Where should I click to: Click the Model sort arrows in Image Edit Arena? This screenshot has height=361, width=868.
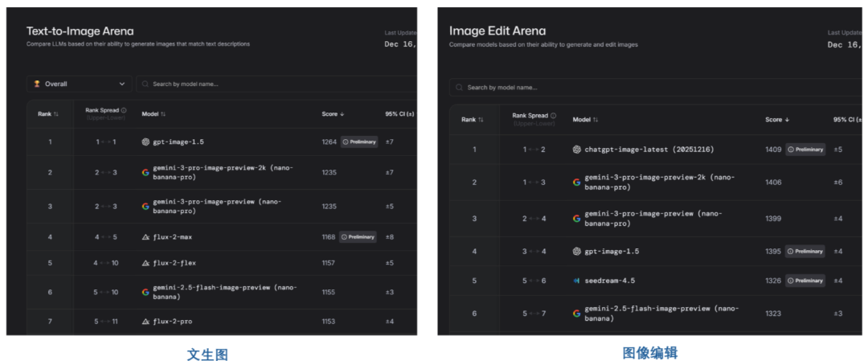(595, 120)
